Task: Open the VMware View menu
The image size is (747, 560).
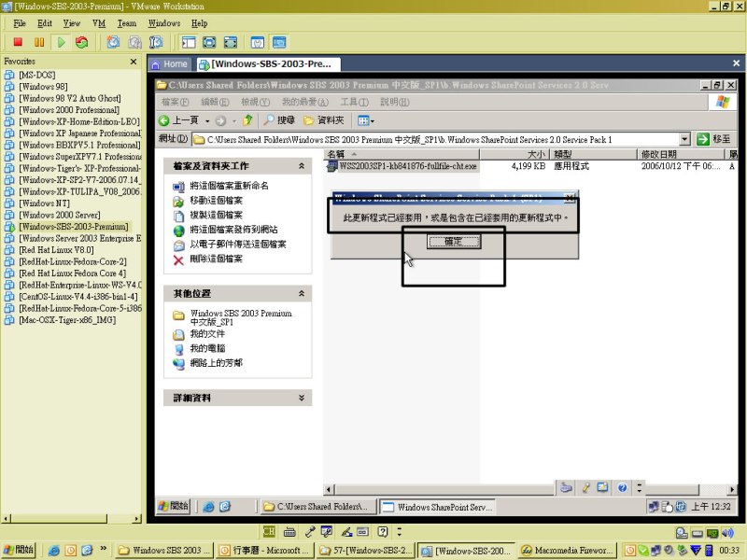Action: (72, 23)
